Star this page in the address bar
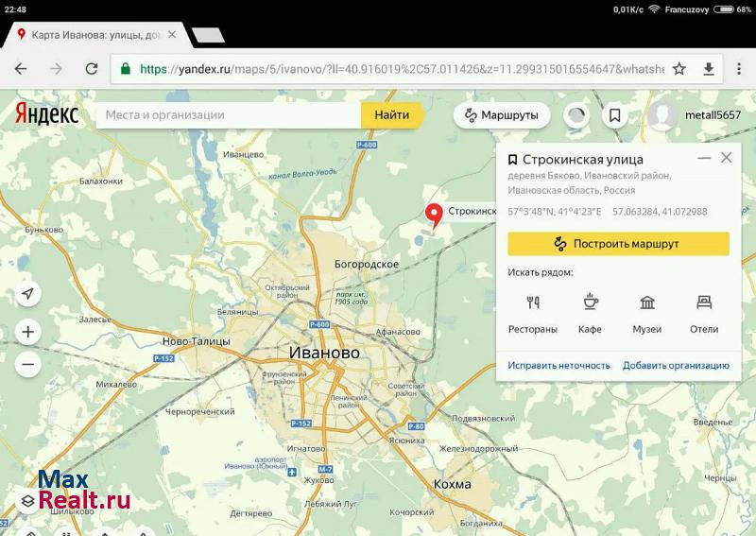The height and width of the screenshot is (536, 756). click(679, 69)
